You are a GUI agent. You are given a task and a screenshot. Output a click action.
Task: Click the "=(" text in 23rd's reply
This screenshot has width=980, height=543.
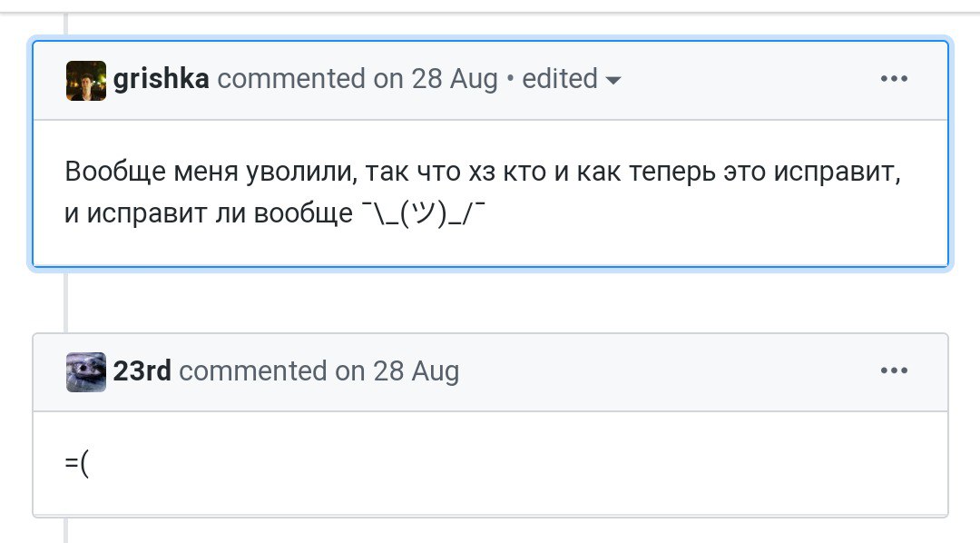pos(77,463)
